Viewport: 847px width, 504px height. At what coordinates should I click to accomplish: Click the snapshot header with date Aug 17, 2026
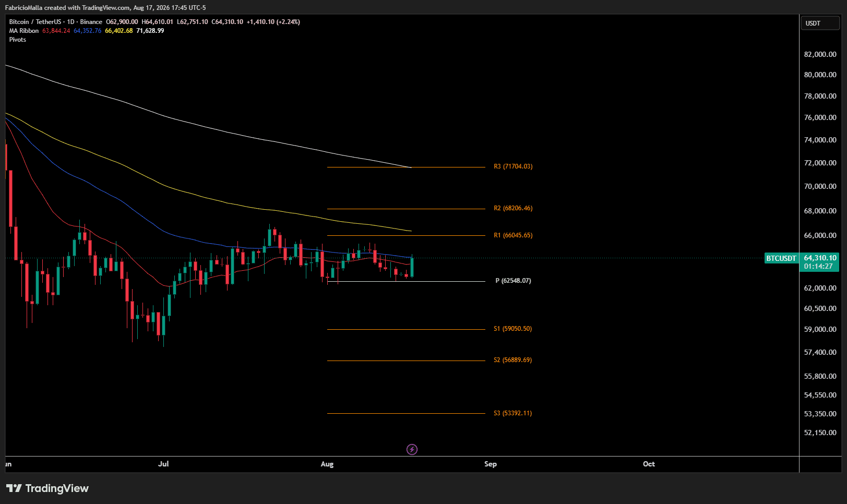(x=105, y=8)
